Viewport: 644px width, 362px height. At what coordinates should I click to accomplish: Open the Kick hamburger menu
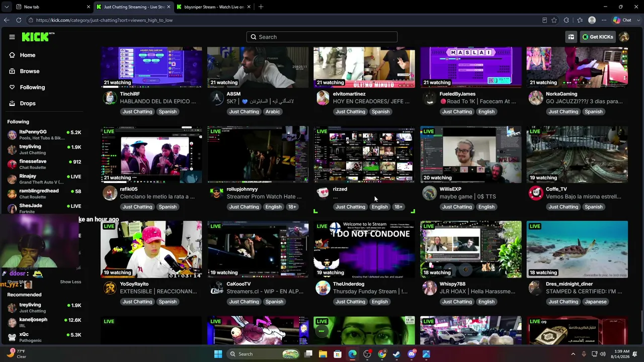click(x=12, y=37)
